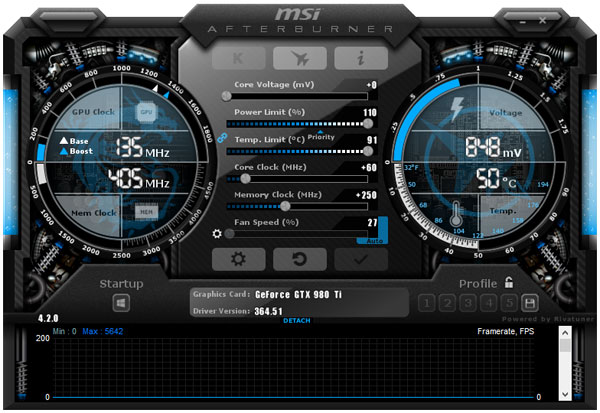Click the Memory Clock slider handle
Viewport: 600px width, 413px height.
click(285, 206)
